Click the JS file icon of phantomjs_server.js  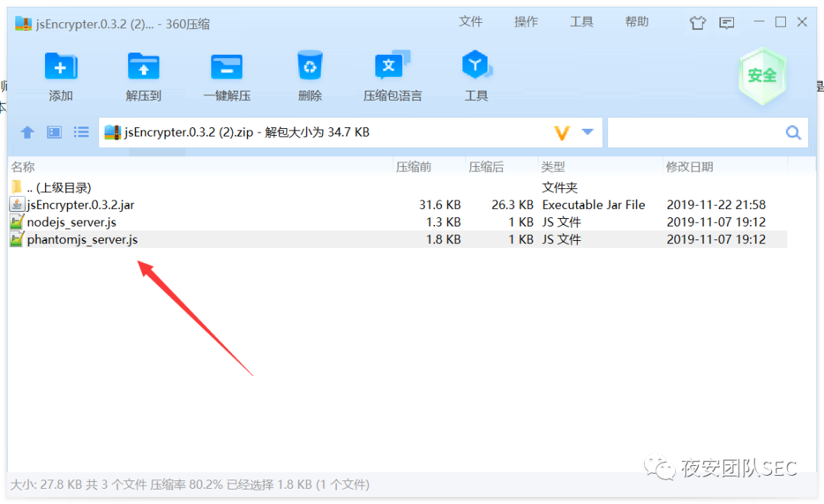tap(17, 239)
